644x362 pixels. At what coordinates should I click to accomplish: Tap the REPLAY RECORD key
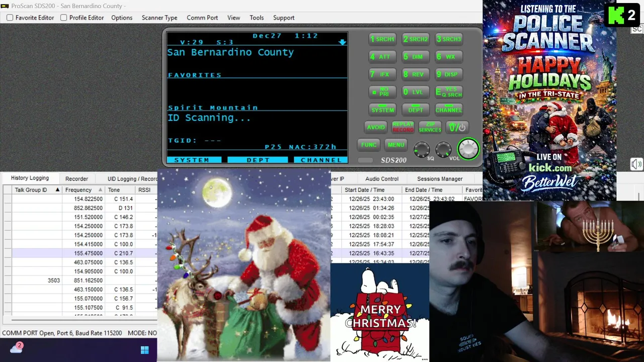point(403,127)
